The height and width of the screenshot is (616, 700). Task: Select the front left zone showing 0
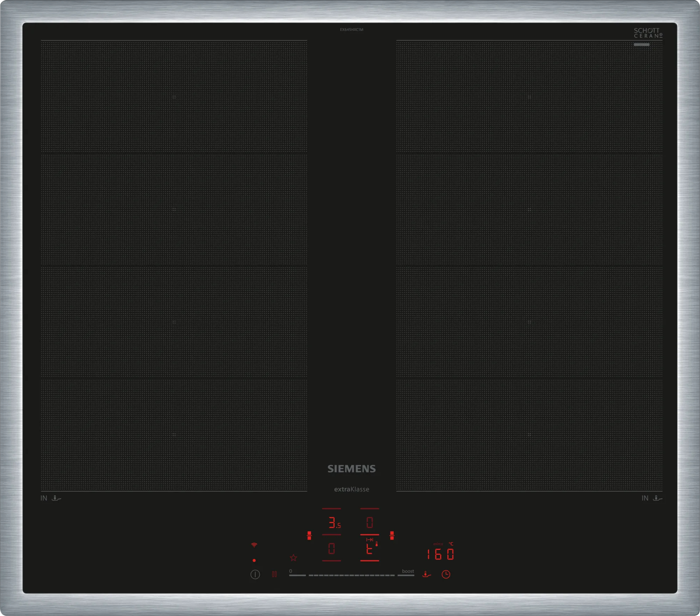[x=331, y=548]
